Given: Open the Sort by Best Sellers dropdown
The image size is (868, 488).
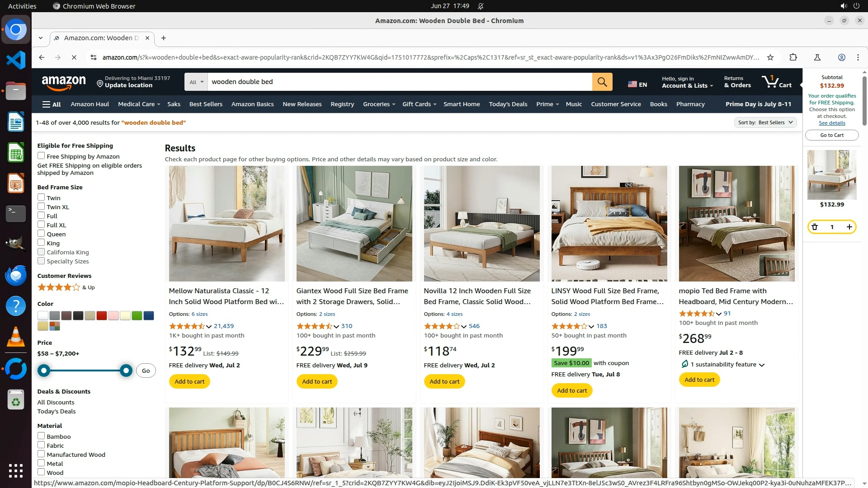Looking at the screenshot, I should [x=765, y=122].
